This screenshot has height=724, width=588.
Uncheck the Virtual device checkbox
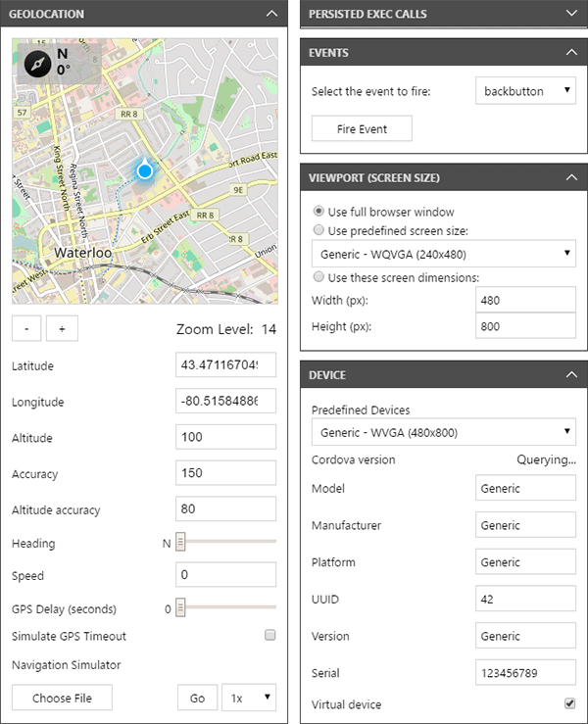coord(569,703)
